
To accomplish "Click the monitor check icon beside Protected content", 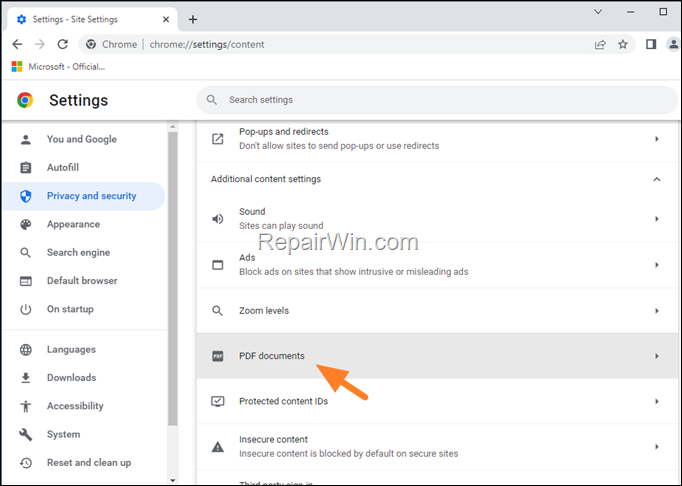I will 217,401.
